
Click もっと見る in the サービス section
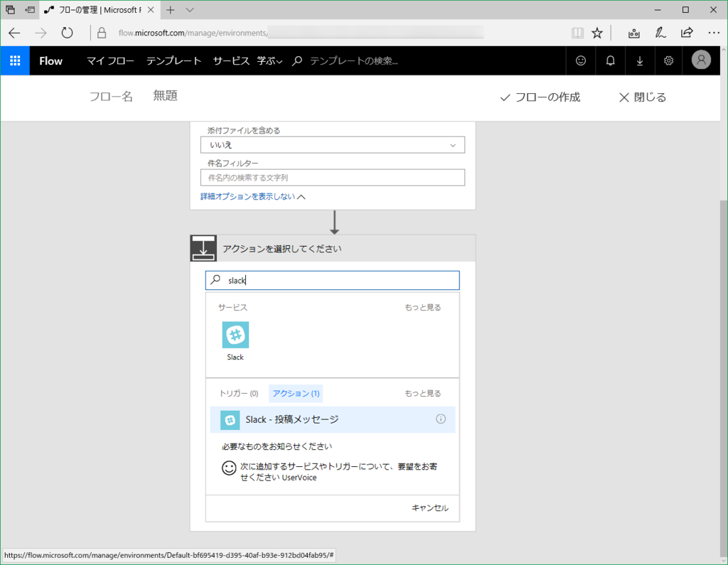click(x=422, y=307)
